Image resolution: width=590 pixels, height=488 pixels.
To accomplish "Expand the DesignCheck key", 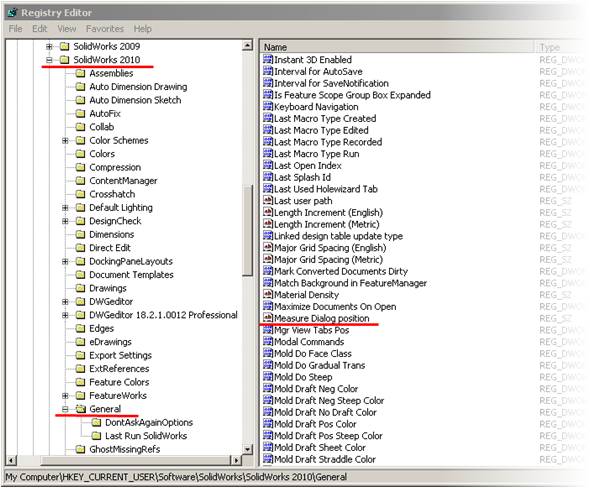I will click(65, 221).
